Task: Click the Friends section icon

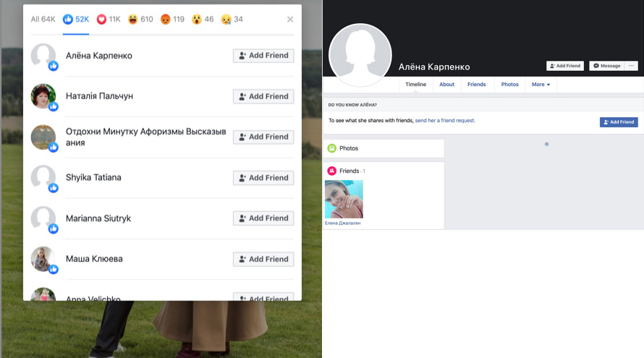Action: tap(332, 171)
